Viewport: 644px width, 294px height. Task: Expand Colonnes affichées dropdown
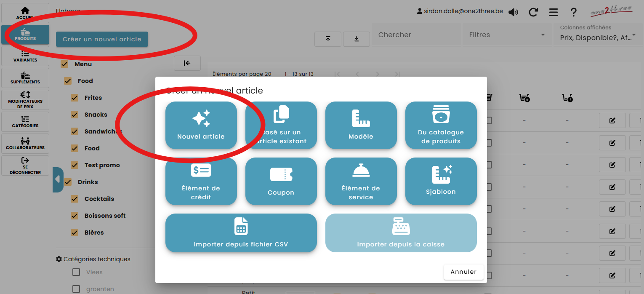pos(598,35)
